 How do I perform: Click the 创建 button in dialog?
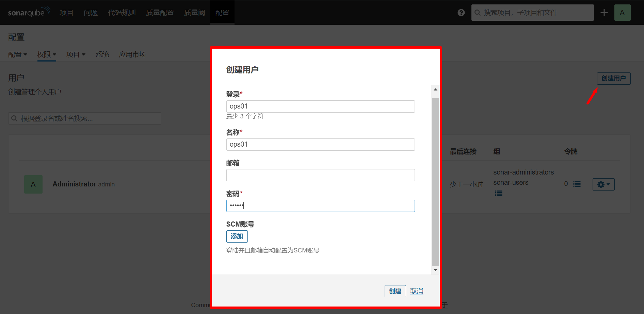[x=395, y=291]
